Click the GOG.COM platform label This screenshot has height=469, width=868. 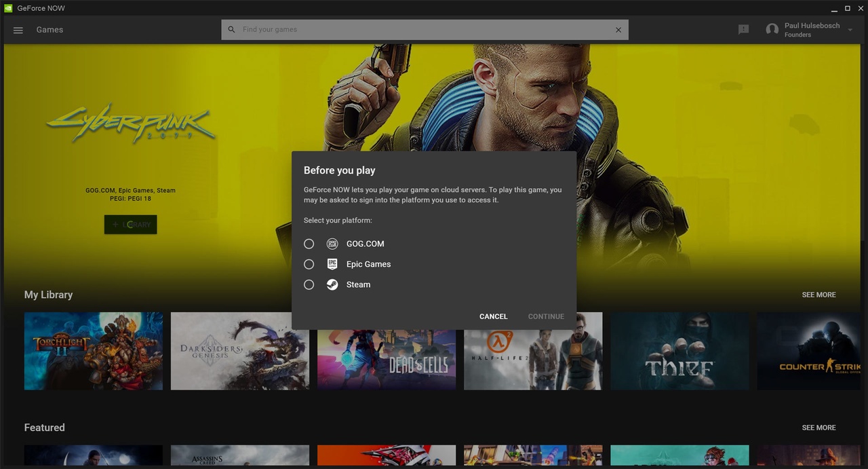(x=365, y=244)
